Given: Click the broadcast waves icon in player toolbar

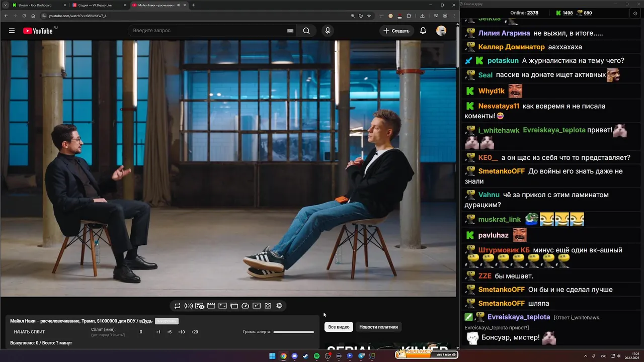Looking at the screenshot, I should [189, 306].
